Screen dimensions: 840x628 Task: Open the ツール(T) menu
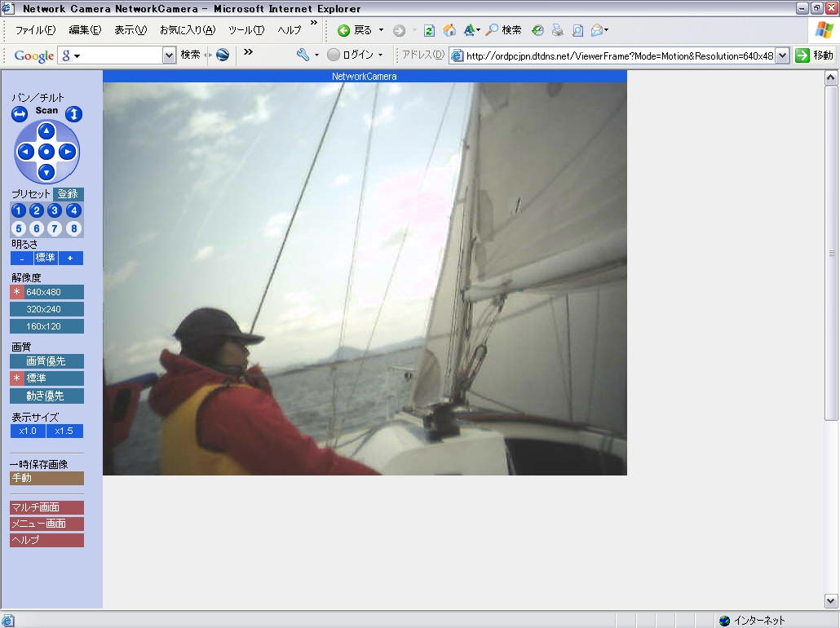tap(246, 30)
